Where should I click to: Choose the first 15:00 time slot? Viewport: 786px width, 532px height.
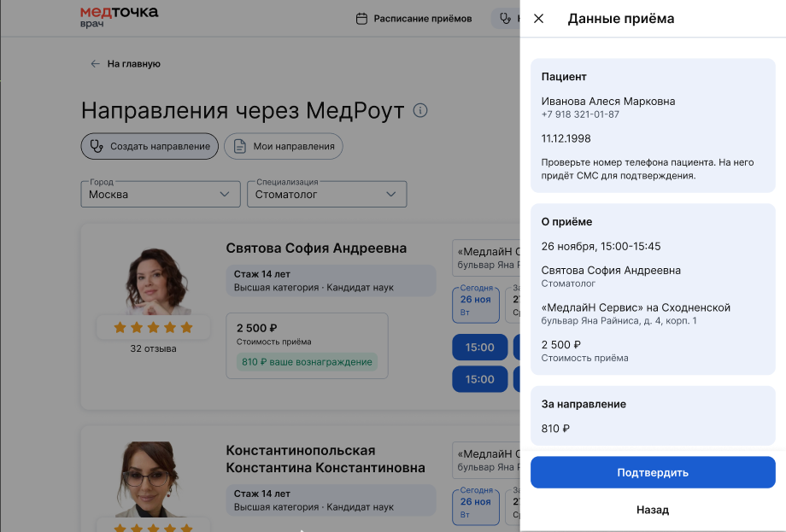[479, 348]
